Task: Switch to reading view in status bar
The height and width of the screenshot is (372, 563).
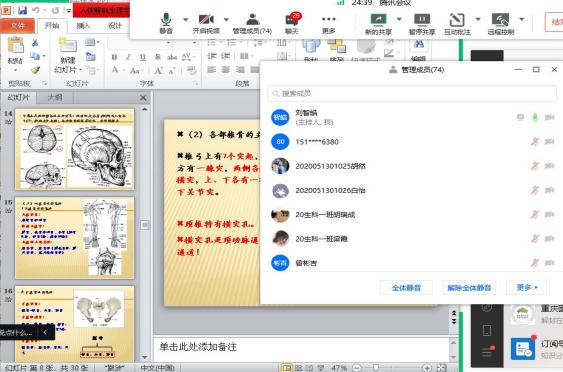Action: [x=309, y=368]
